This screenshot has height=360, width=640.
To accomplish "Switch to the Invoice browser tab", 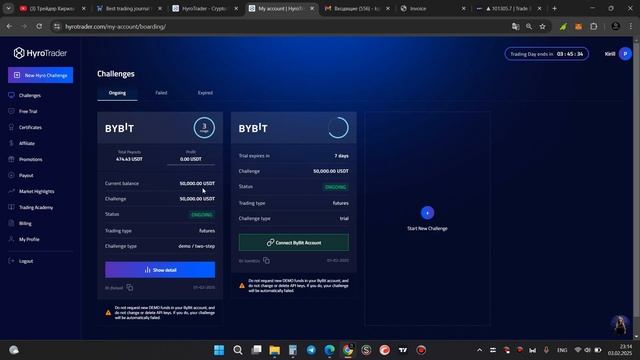I will pyautogui.click(x=433, y=9).
